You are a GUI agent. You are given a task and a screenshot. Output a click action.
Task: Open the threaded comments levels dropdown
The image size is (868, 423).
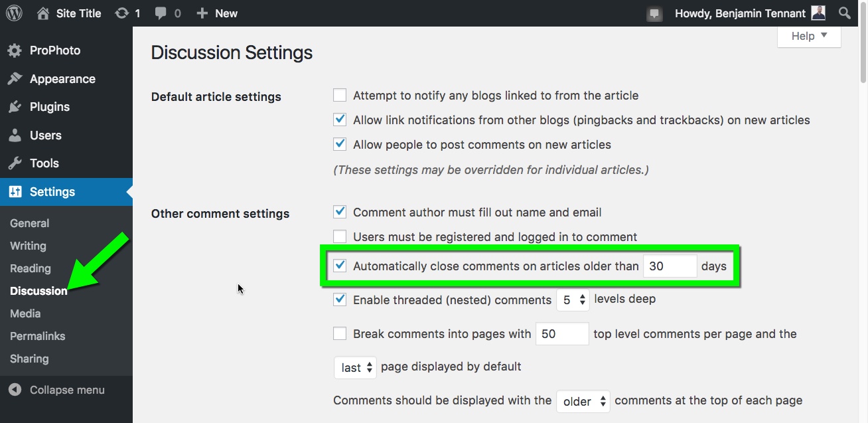pos(573,300)
